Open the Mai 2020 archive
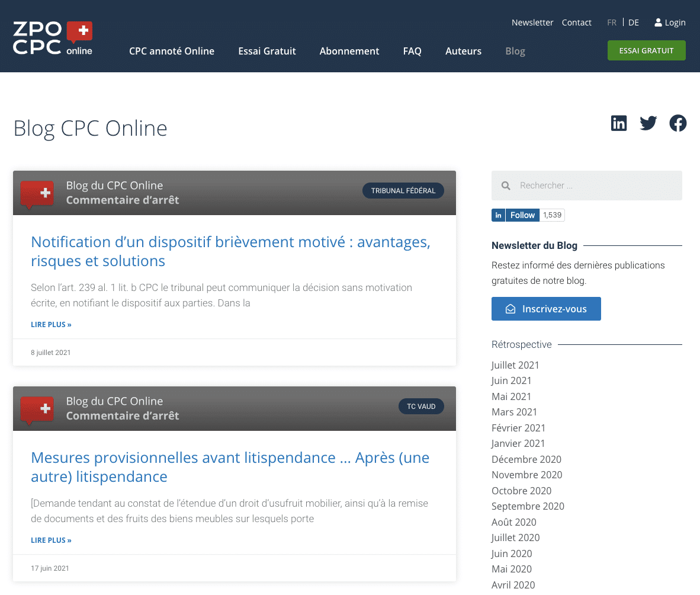Image resolution: width=700 pixels, height=595 pixels. coord(512,569)
